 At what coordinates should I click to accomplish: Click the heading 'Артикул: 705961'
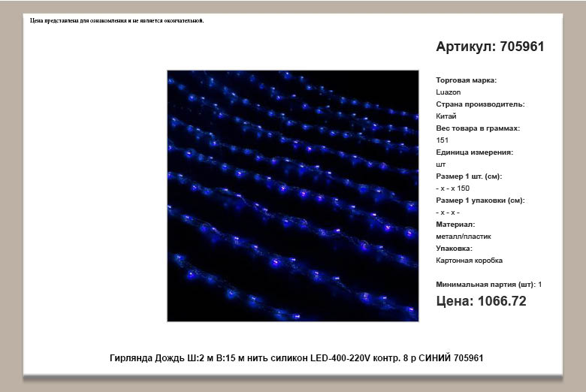tap(490, 47)
